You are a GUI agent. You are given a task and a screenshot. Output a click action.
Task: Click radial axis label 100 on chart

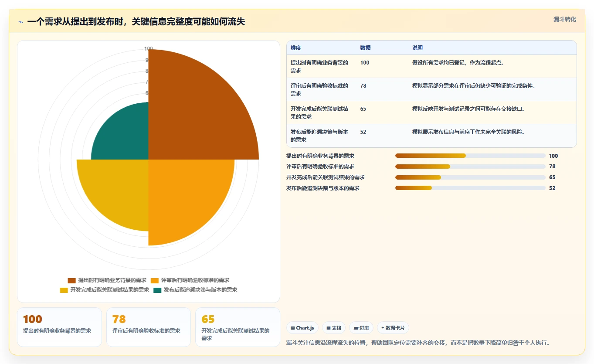click(149, 49)
